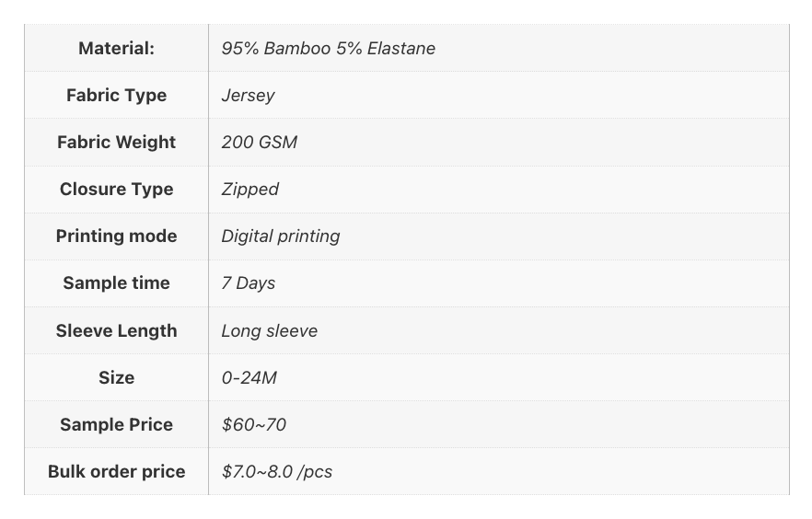Select the 0-24M size value

click(x=249, y=377)
